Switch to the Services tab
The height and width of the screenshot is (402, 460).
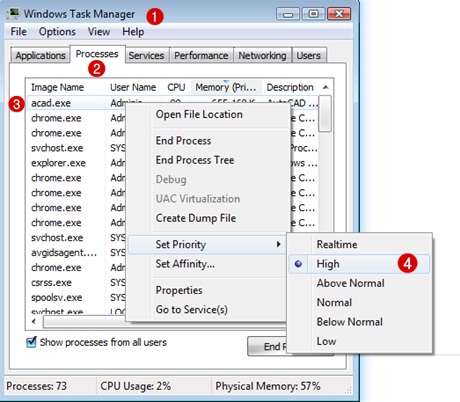point(146,55)
